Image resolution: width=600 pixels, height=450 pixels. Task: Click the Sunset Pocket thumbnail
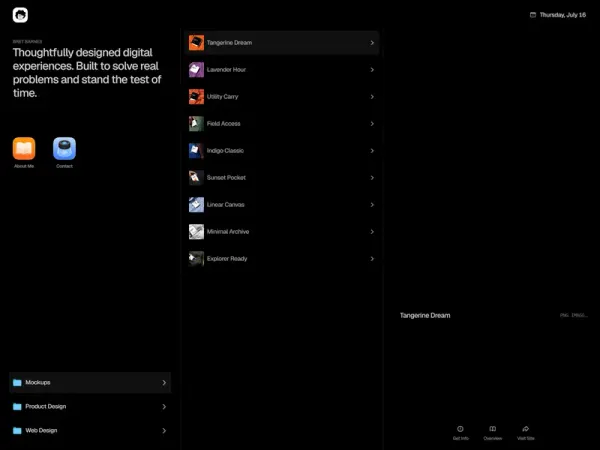[x=196, y=178]
